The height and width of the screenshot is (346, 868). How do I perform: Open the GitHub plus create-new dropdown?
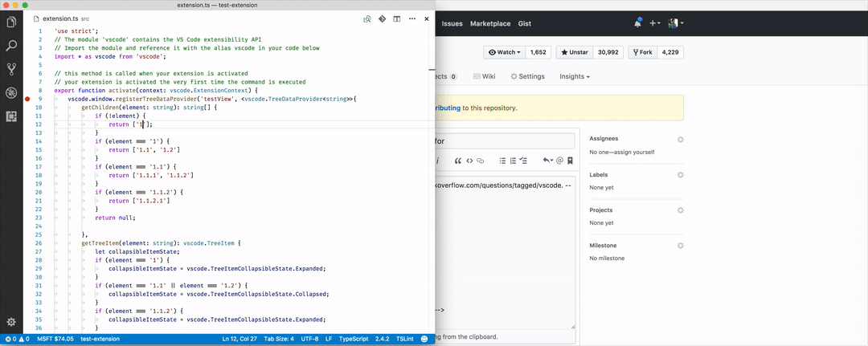click(656, 23)
